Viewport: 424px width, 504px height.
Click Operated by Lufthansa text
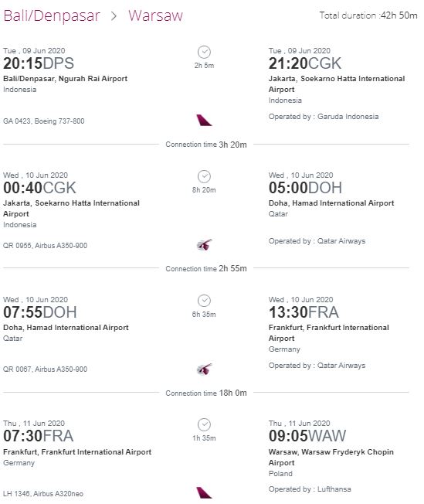tap(310, 489)
